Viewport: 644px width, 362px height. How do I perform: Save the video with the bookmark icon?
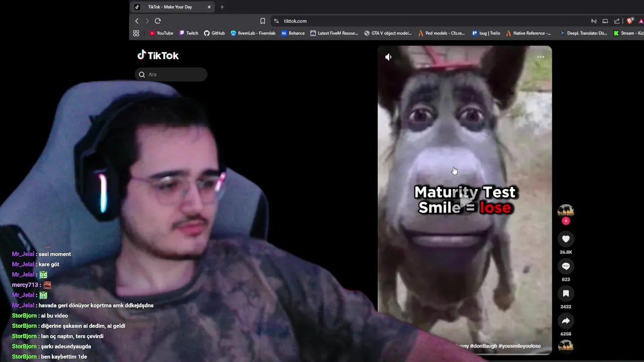(566, 294)
